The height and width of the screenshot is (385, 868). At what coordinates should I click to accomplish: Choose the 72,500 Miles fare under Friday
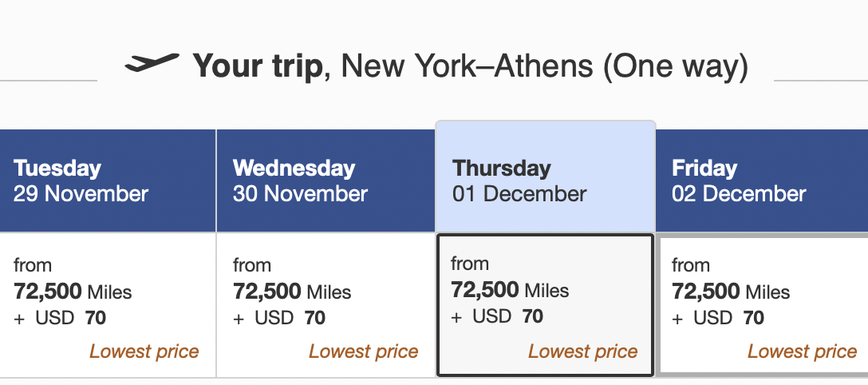point(731,292)
